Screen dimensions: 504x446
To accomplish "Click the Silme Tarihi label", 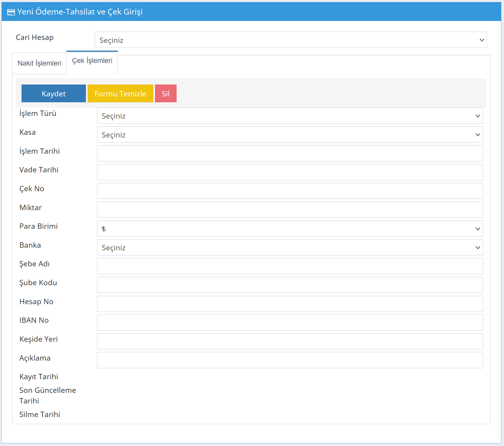I will tap(40, 414).
